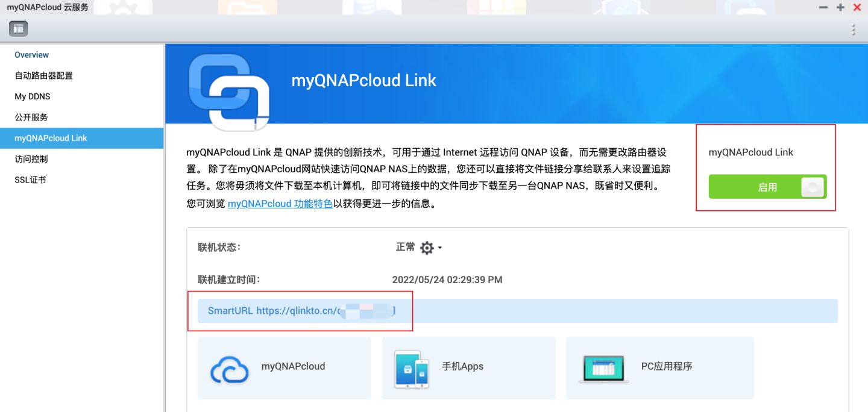Click the vertical three-dot menu icon
The image size is (868, 412).
[854, 28]
